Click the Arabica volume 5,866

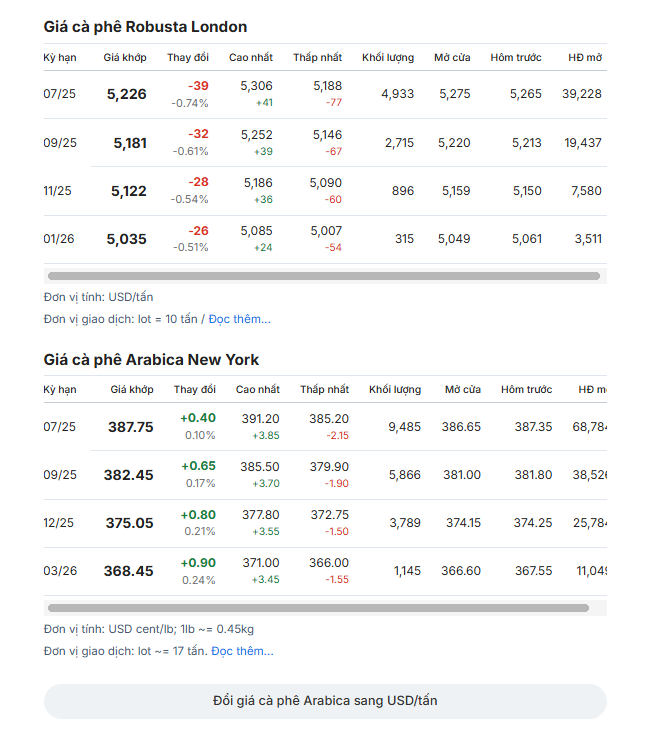pos(404,475)
